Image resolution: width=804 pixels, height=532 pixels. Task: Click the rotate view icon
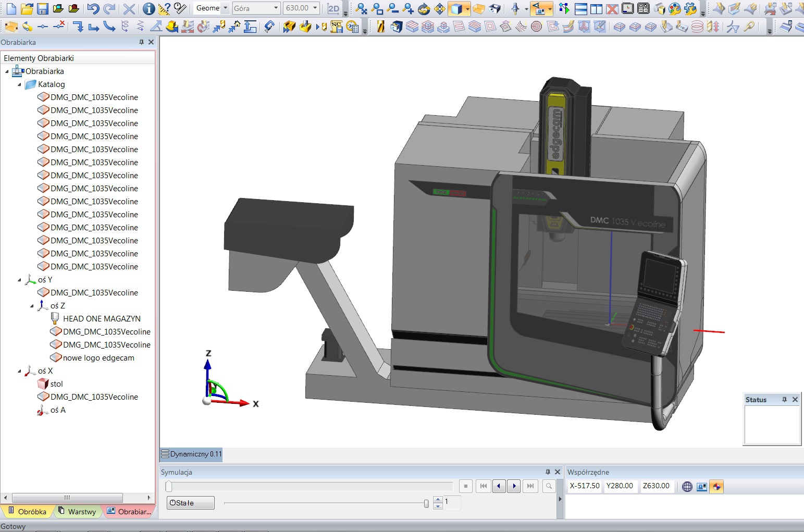tap(424, 8)
